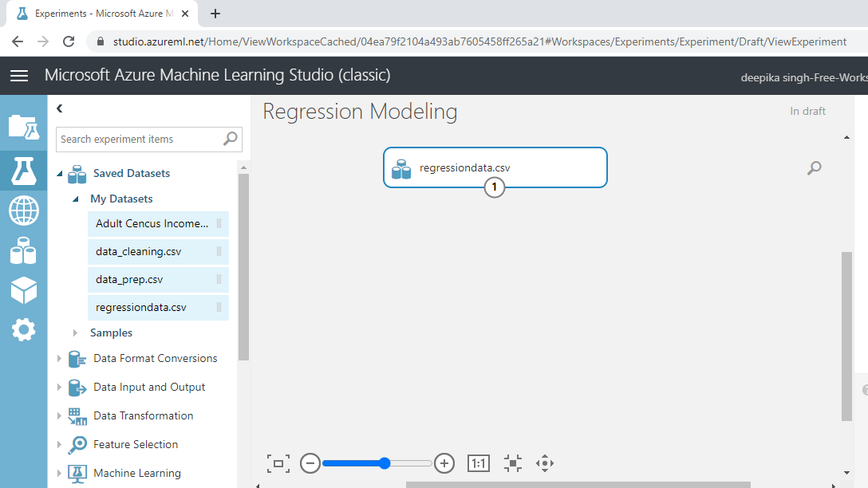Viewport: 868px width, 488px height.
Task: Expand the Feature Selection category
Action: [59, 444]
